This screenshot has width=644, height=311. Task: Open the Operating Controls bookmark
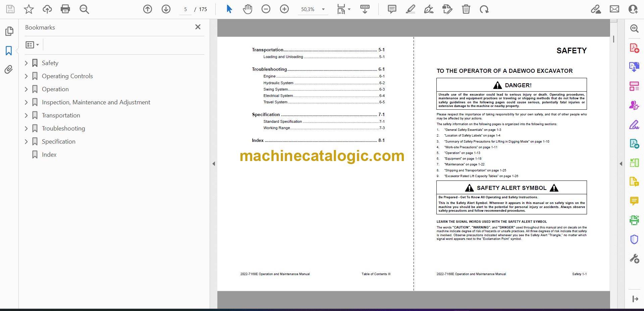pyautogui.click(x=67, y=76)
